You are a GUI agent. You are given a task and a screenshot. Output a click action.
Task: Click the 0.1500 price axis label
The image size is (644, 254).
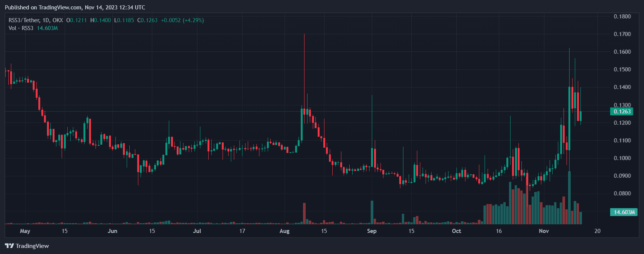(622, 70)
